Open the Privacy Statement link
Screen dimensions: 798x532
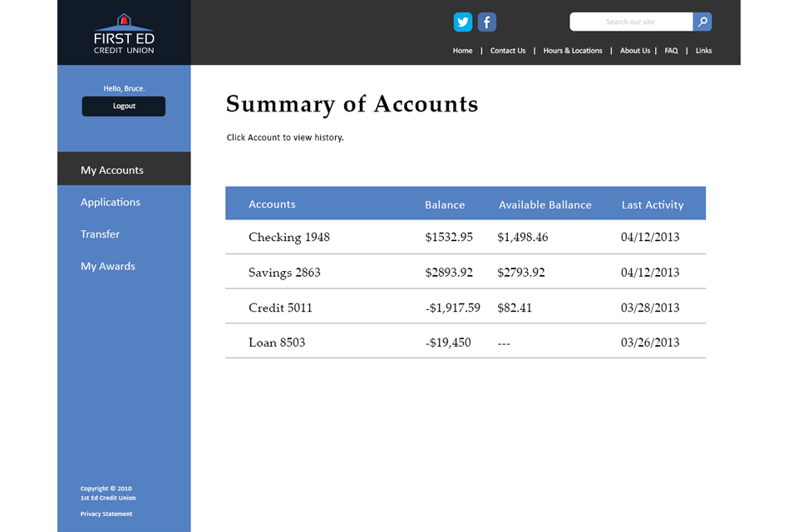106,514
